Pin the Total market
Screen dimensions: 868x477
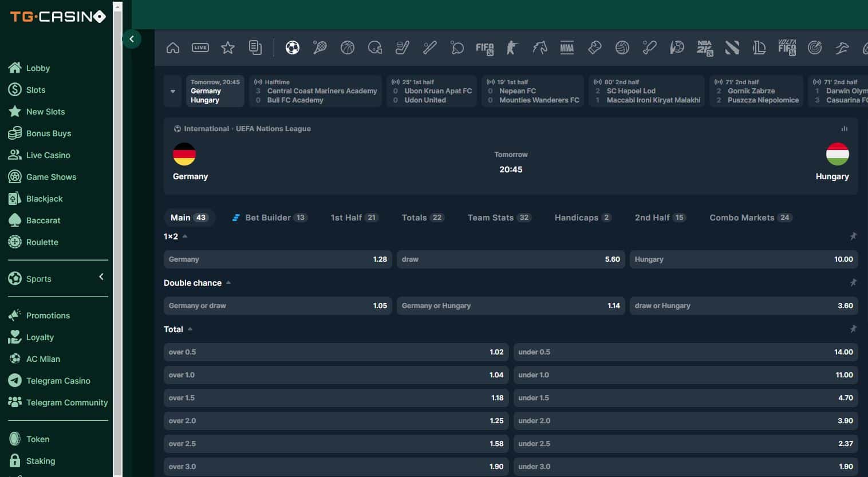(x=853, y=329)
